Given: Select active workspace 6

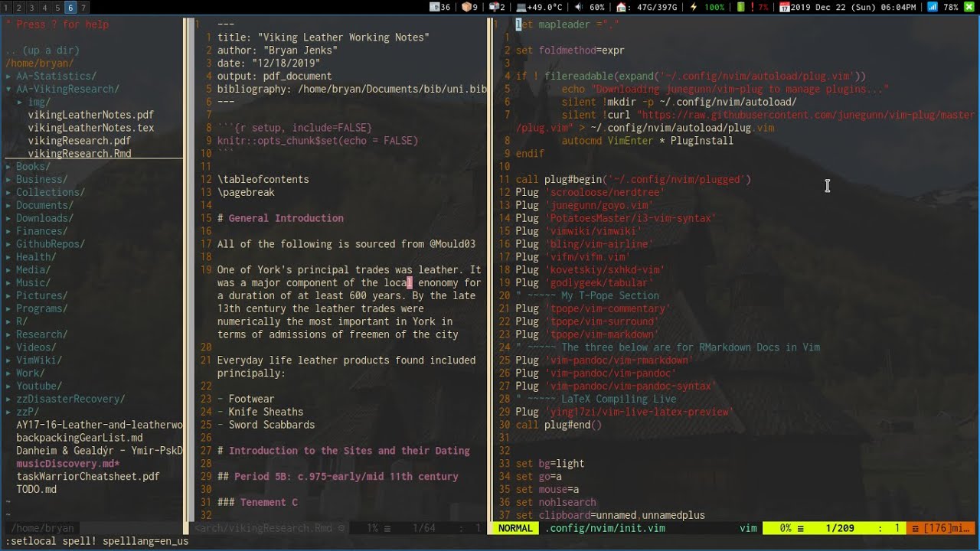Looking at the screenshot, I should pyautogui.click(x=70, y=8).
